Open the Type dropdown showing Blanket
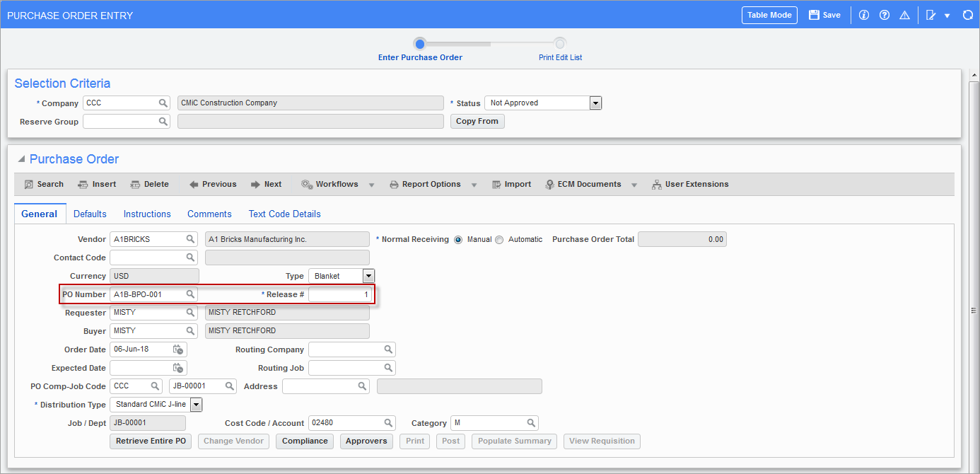 tap(368, 276)
